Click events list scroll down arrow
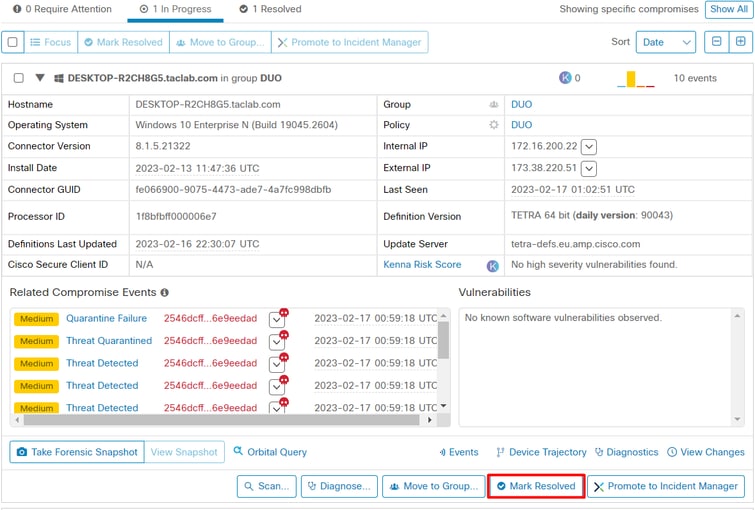This screenshot has height=510, width=755. 444,406
